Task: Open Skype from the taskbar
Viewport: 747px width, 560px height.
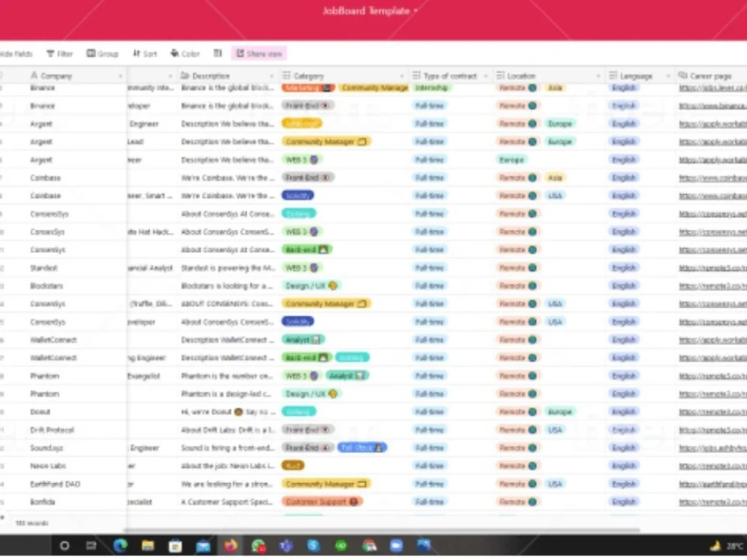Action: pyautogui.click(x=314, y=546)
